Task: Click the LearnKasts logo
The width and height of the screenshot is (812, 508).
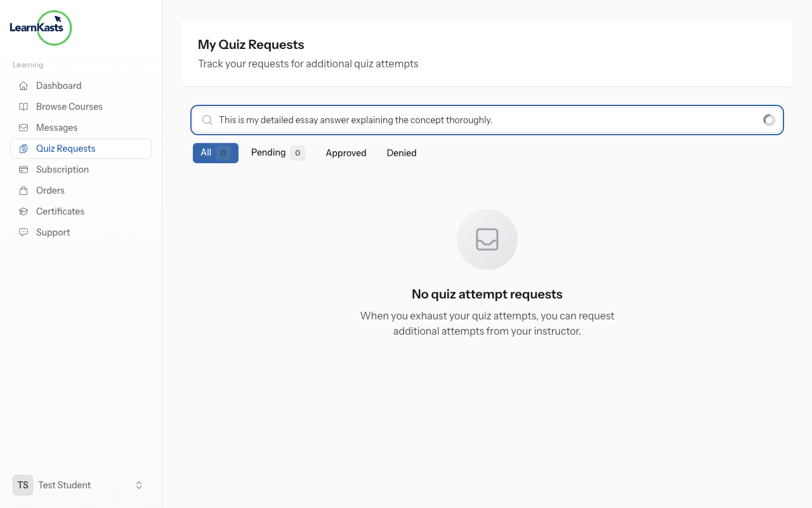Action: 41,28
